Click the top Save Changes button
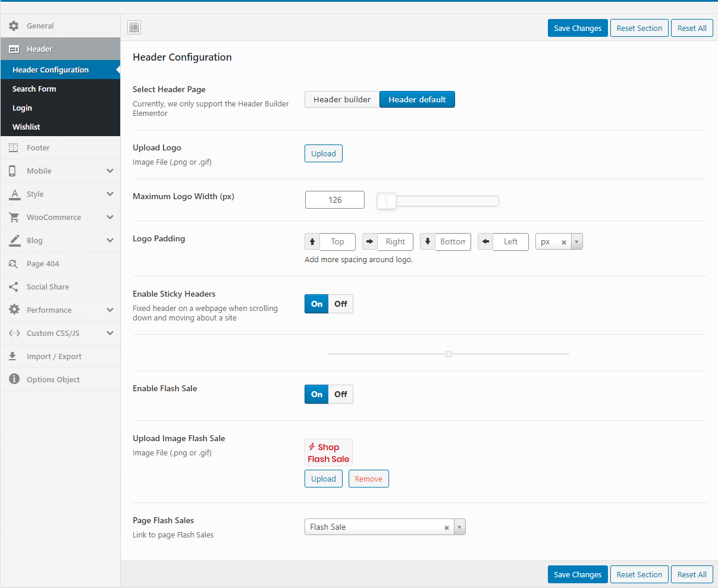 point(578,28)
